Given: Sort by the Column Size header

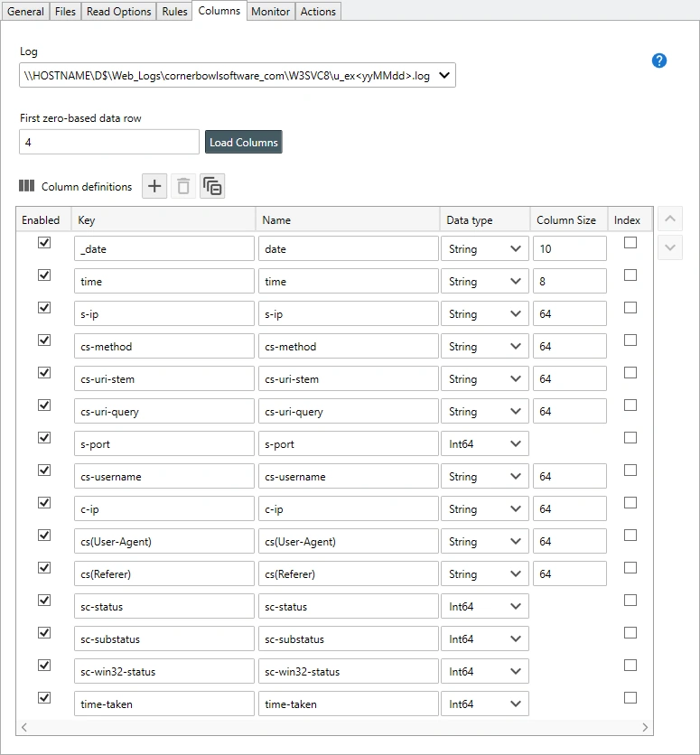Looking at the screenshot, I should (x=567, y=220).
